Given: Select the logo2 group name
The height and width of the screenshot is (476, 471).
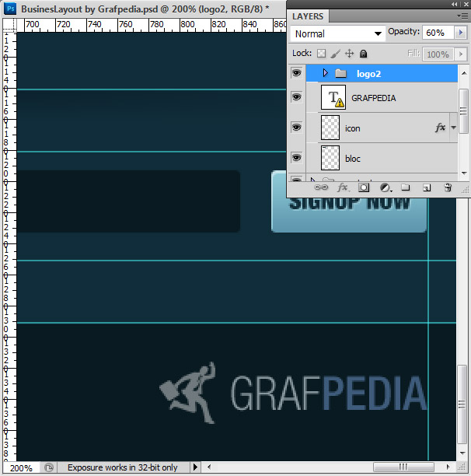Looking at the screenshot, I should [x=368, y=74].
